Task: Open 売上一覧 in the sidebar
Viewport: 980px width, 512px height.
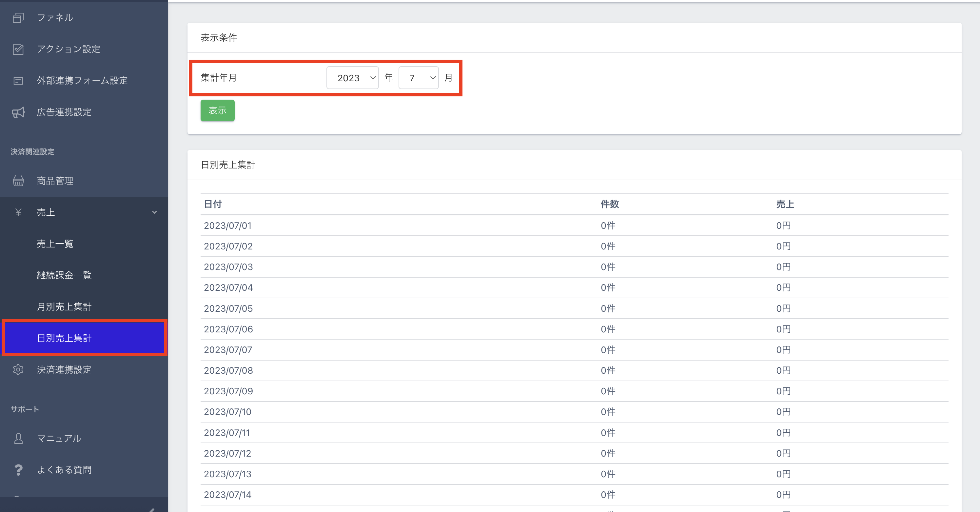Action: pyautogui.click(x=55, y=244)
